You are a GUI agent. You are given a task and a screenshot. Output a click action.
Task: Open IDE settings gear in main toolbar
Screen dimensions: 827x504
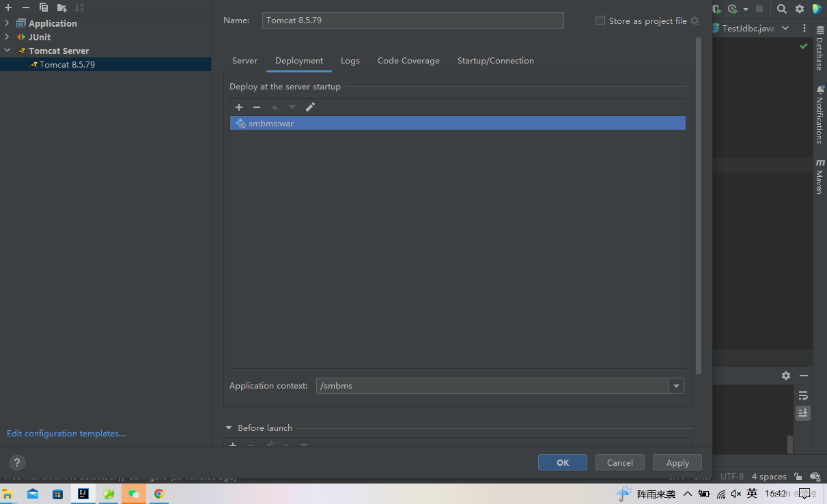pos(799,9)
